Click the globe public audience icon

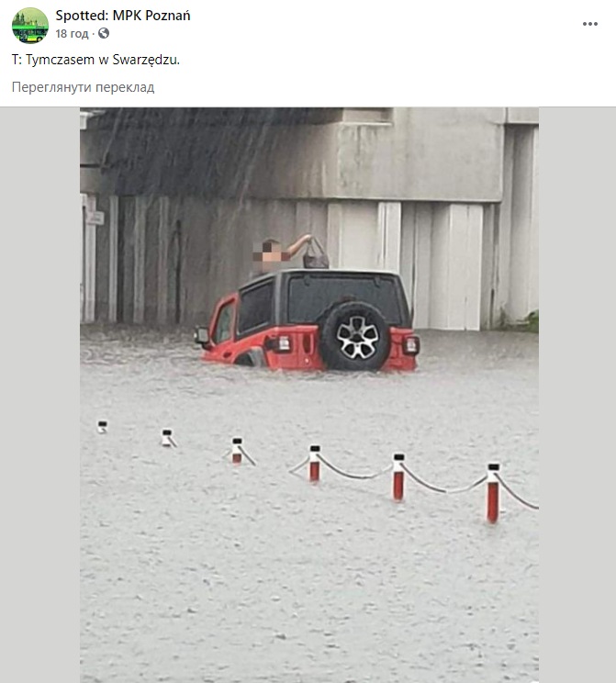point(104,33)
